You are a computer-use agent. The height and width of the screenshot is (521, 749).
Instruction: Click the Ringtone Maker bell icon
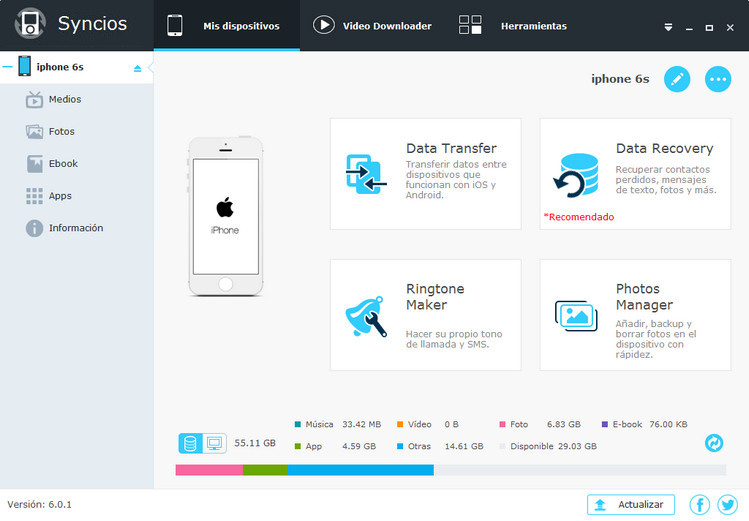pos(366,317)
